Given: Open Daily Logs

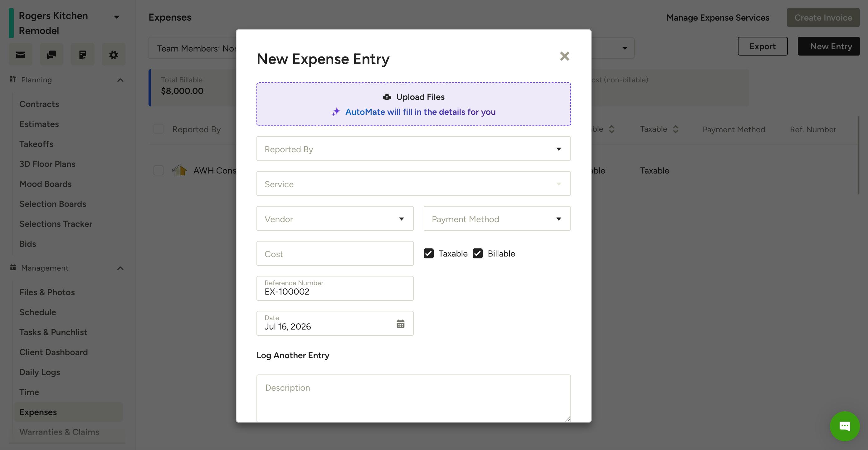Looking at the screenshot, I should pyautogui.click(x=40, y=372).
